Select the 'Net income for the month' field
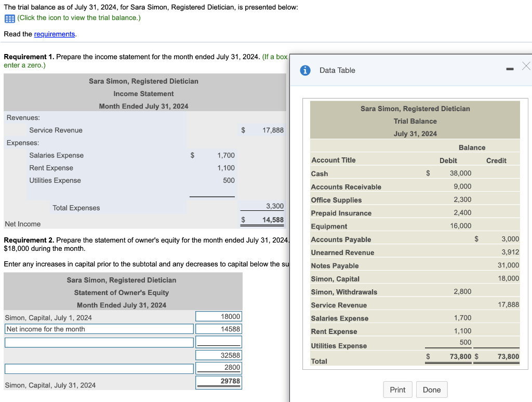 [x=99, y=329]
